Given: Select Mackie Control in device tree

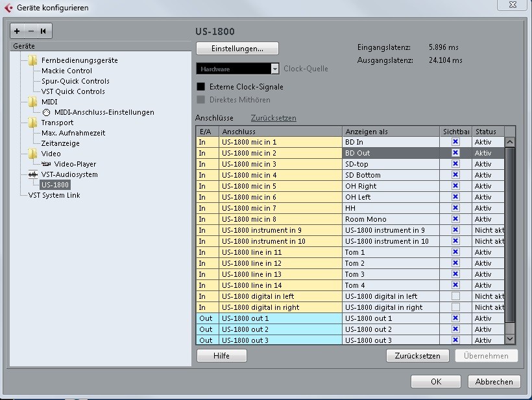Looking at the screenshot, I should coord(67,71).
